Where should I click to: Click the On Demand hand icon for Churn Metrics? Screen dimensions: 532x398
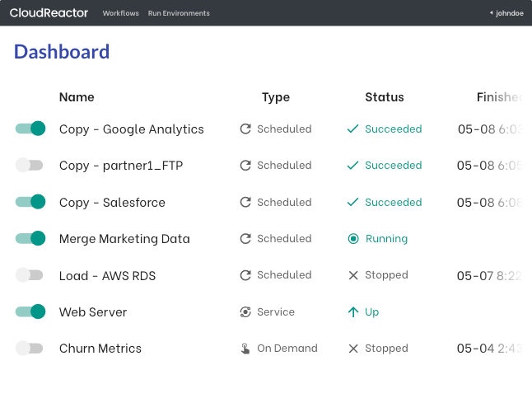(x=245, y=349)
